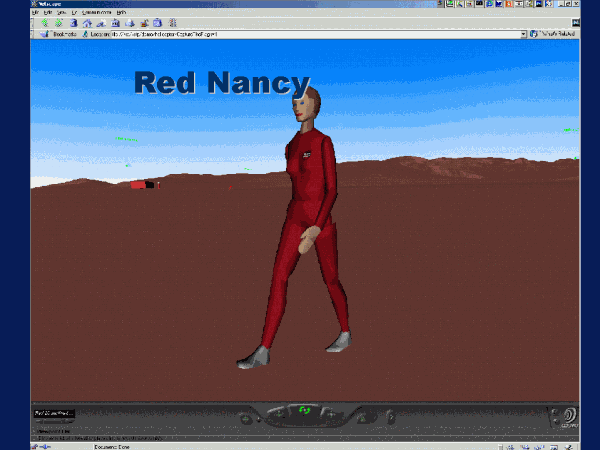Open the Cosmo Player viewpoint list

(x=54, y=412)
